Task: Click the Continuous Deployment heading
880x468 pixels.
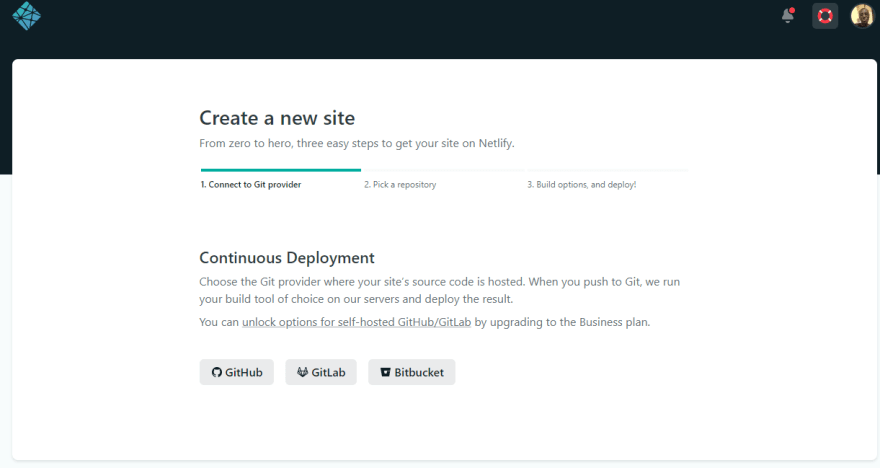Action: pyautogui.click(x=287, y=258)
